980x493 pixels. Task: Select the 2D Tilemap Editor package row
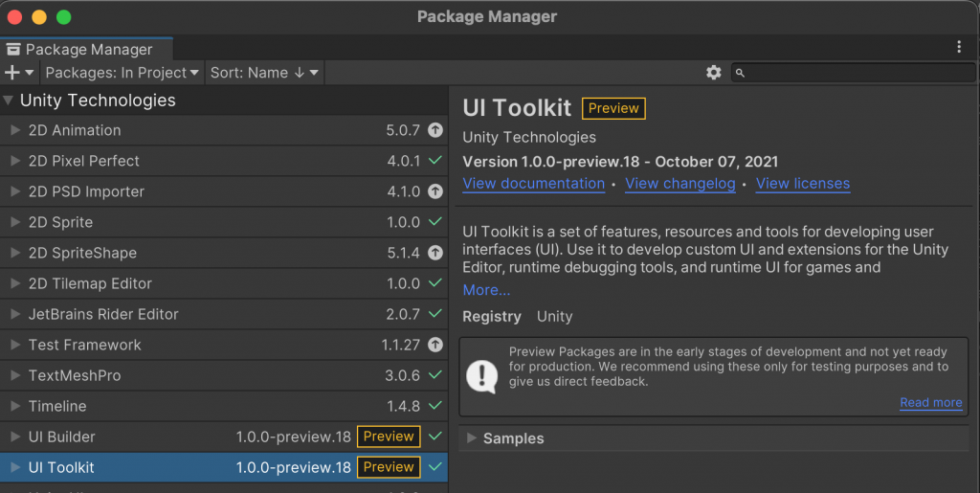click(x=224, y=283)
